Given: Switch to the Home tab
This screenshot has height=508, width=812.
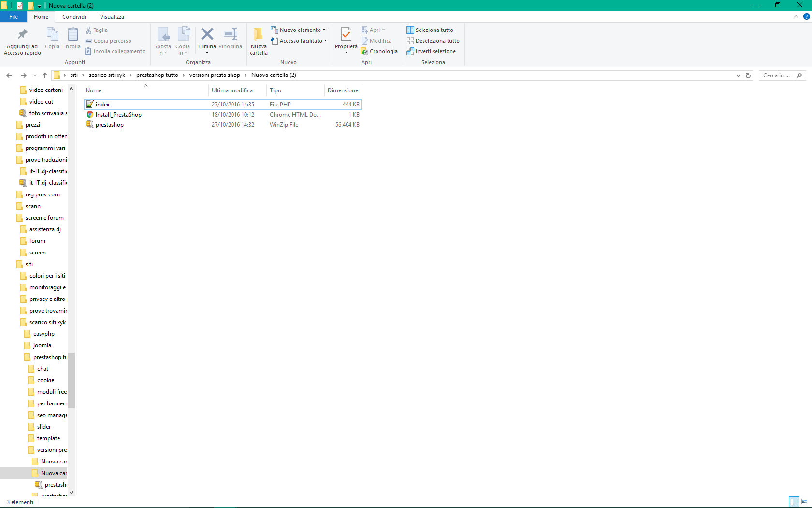Looking at the screenshot, I should coord(41,17).
